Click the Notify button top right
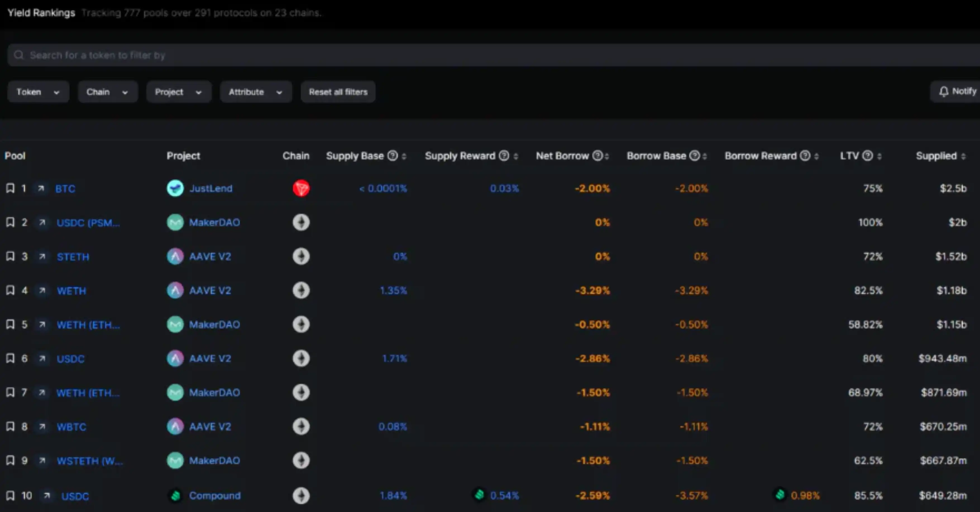 point(958,91)
